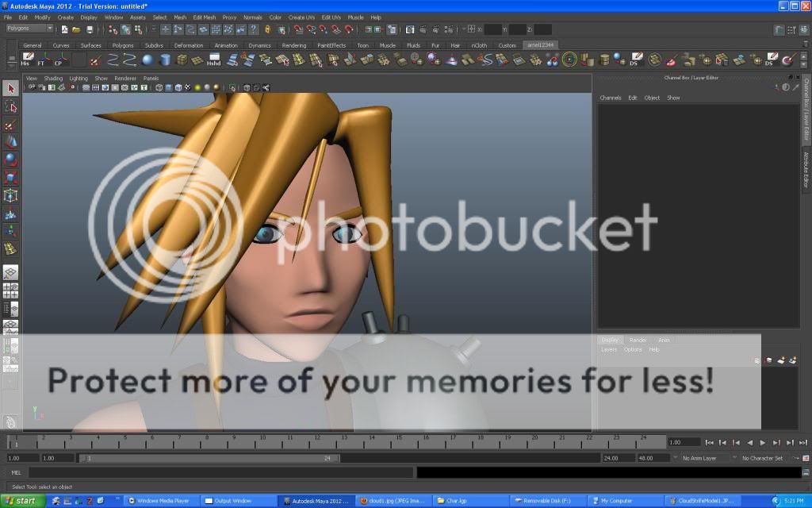Click the textured display checker icon
The width and height of the screenshot is (812, 508).
point(188,87)
